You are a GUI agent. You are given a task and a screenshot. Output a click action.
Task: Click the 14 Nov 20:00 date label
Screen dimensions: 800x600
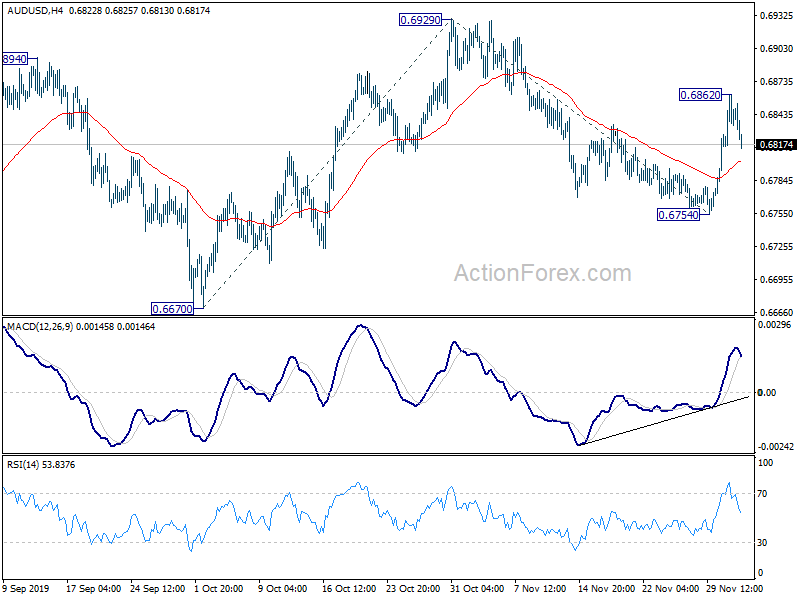pyautogui.click(x=606, y=589)
